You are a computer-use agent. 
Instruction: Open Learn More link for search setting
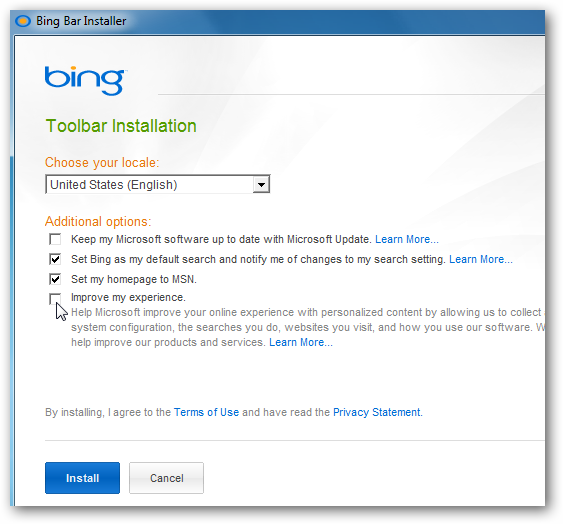(481, 259)
